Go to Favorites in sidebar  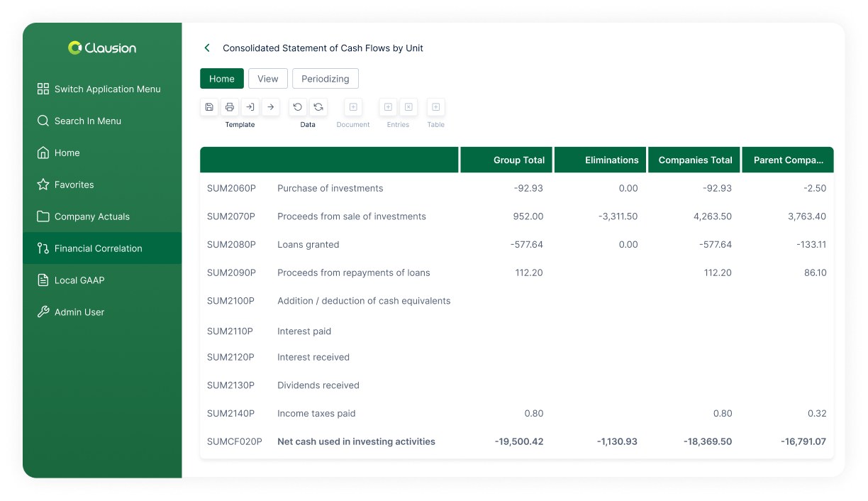(74, 185)
